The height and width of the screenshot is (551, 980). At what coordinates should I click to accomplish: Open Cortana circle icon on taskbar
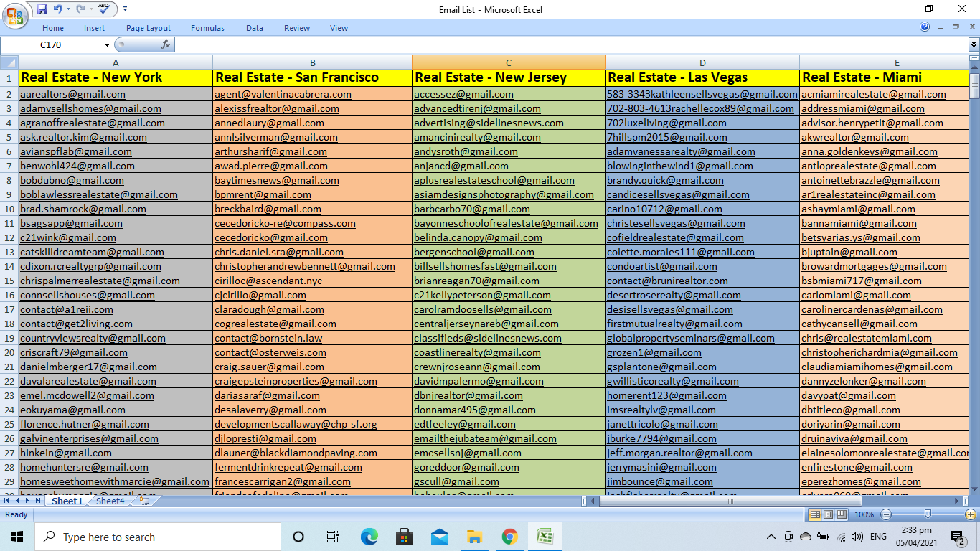pyautogui.click(x=298, y=537)
